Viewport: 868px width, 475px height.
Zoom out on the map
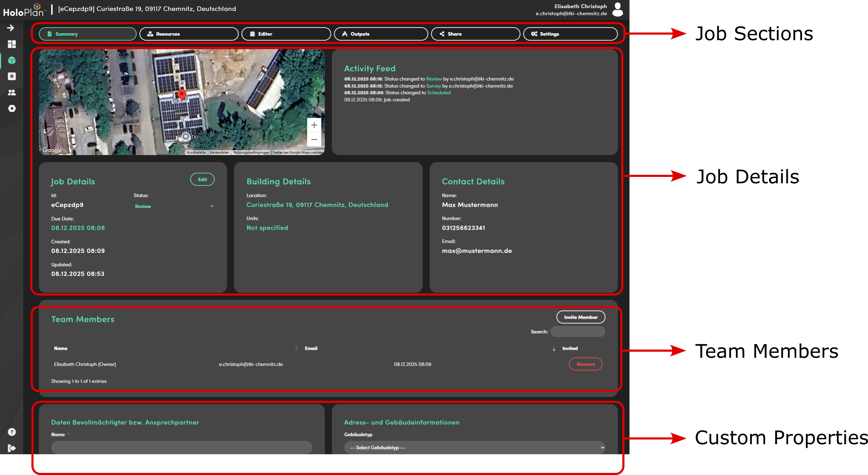tap(314, 139)
